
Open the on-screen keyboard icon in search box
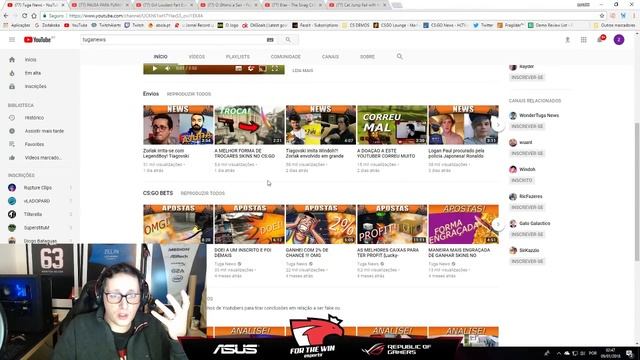pos(270,40)
